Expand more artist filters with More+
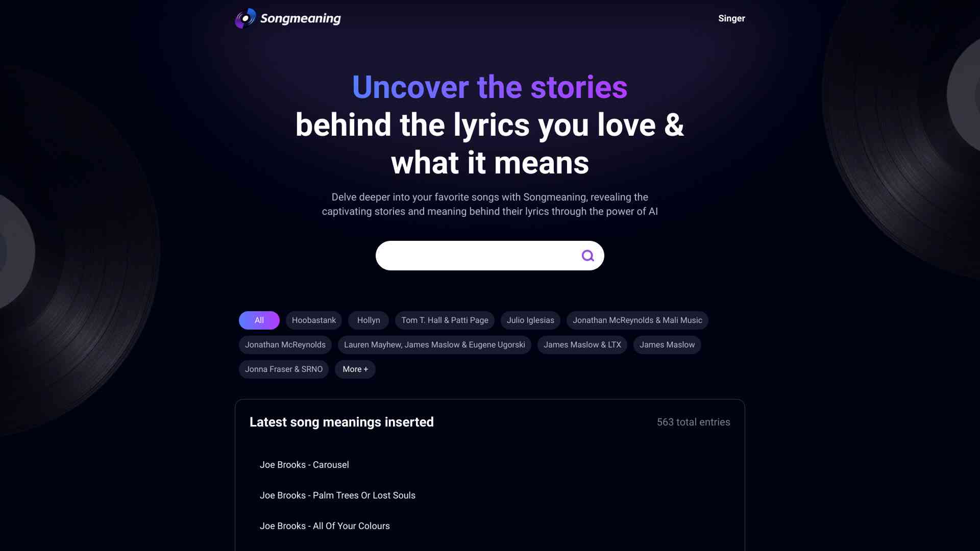 point(355,369)
